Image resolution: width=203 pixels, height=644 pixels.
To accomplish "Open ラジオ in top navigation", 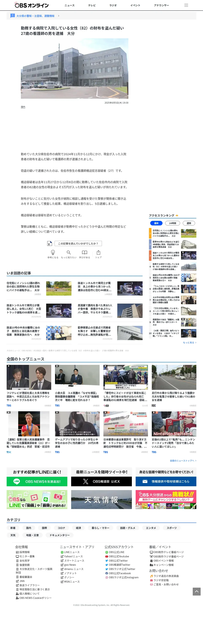I will click(113, 5).
